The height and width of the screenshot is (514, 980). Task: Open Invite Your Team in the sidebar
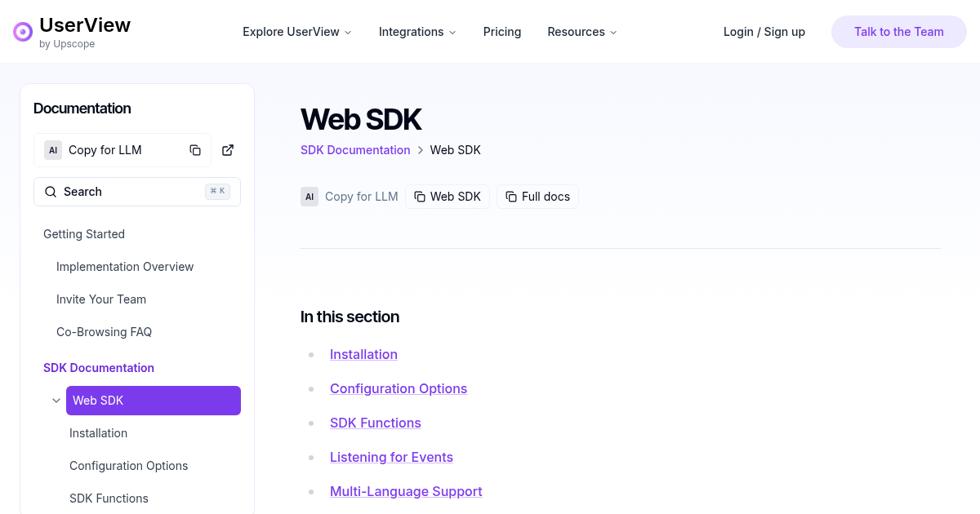point(101,299)
